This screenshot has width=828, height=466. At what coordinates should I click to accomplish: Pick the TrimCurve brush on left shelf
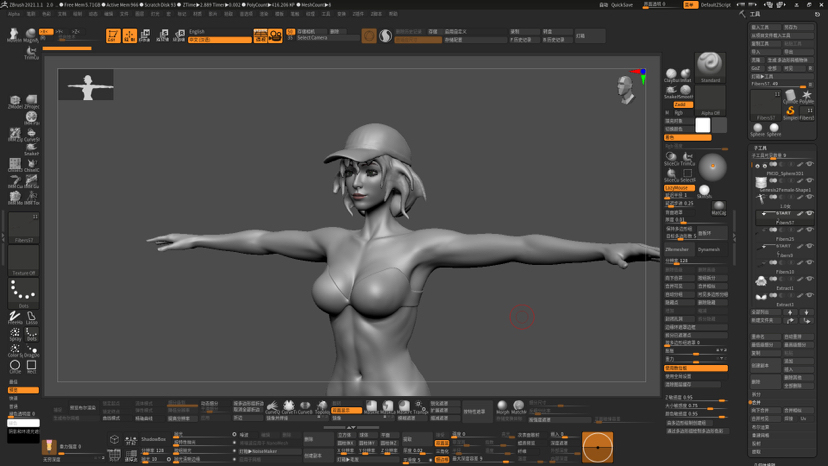coord(31,53)
